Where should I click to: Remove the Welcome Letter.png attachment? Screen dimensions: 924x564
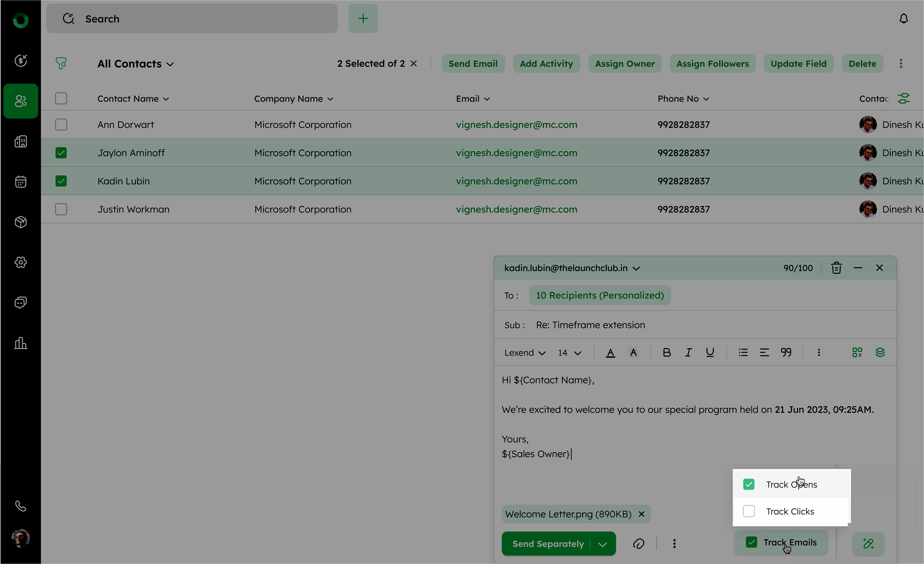tap(642, 514)
